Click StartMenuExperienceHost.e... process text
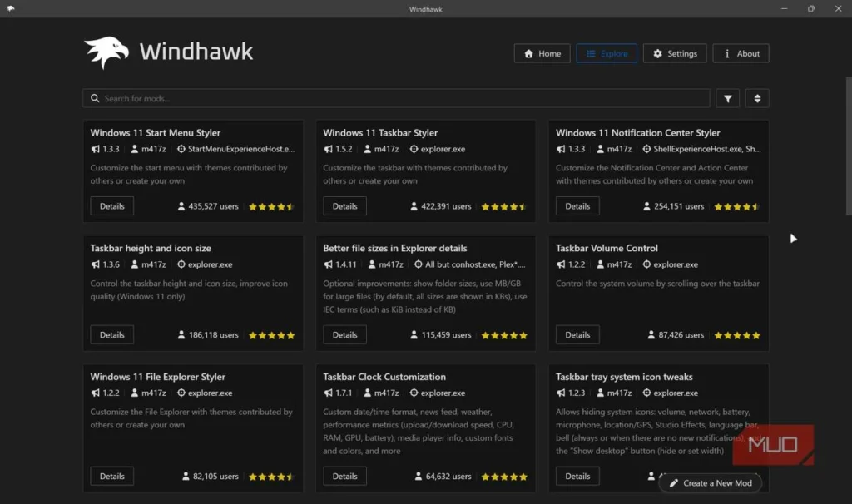 click(241, 149)
